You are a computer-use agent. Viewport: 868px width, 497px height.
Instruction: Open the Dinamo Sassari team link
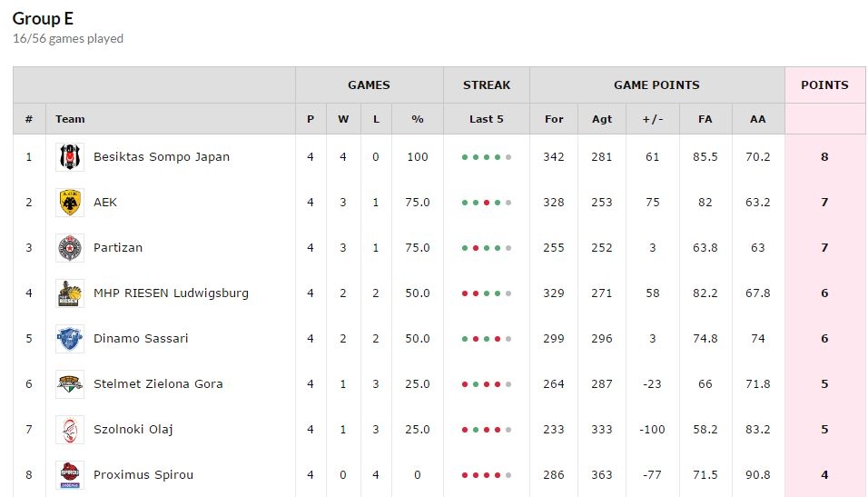141,339
